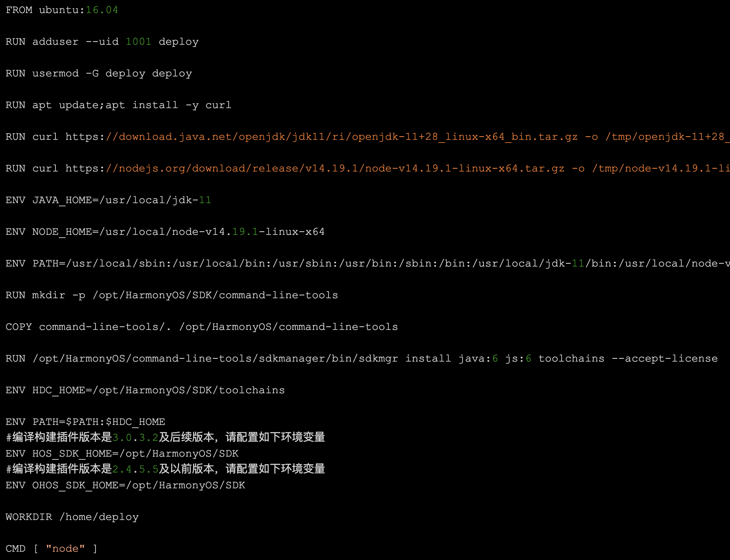Image resolution: width=730 pixels, height=560 pixels.
Task: Click the 'RUN usermod -G deploy deploy' line
Action: point(99,73)
